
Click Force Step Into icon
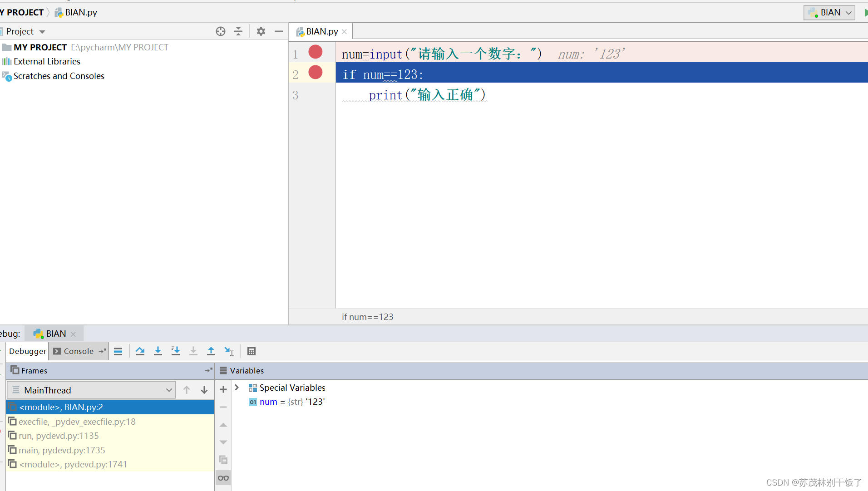193,351
